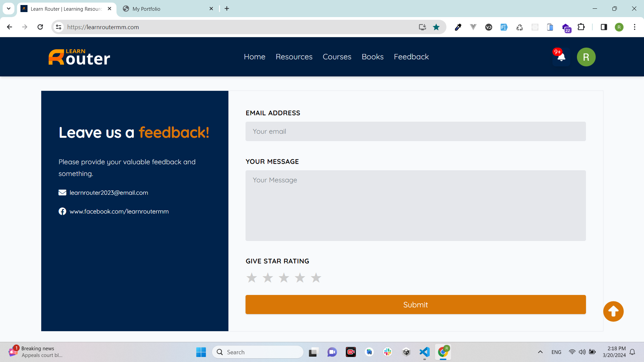The image size is (644, 362).
Task: Close the My Portfolio browser tab
Action: click(211, 9)
